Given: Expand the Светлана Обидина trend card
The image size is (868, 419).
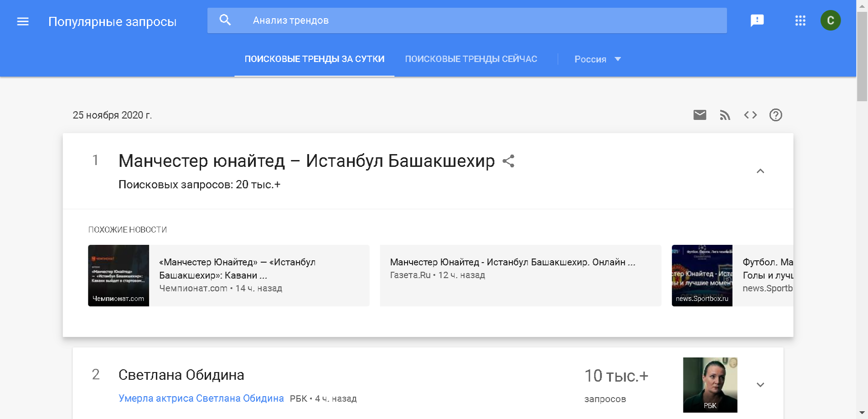Looking at the screenshot, I should (x=760, y=385).
